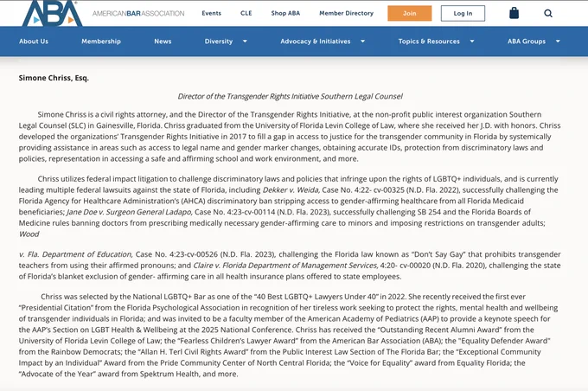Open Topics & Resources menu
This screenshot has width=588, height=391.
point(429,42)
